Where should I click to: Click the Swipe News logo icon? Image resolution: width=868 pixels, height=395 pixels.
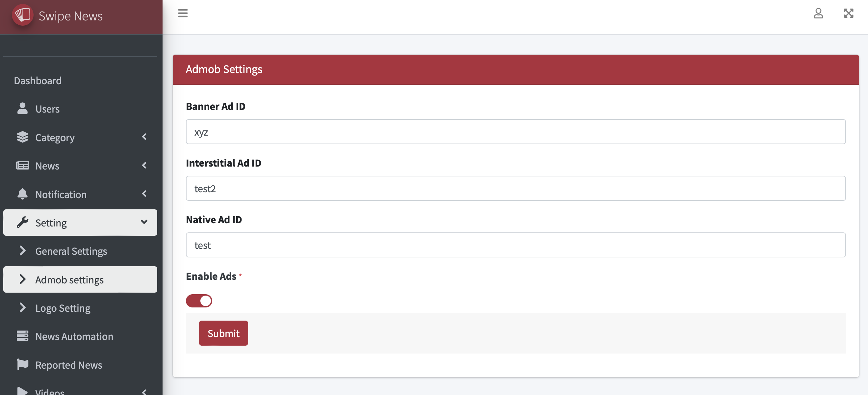tap(23, 15)
